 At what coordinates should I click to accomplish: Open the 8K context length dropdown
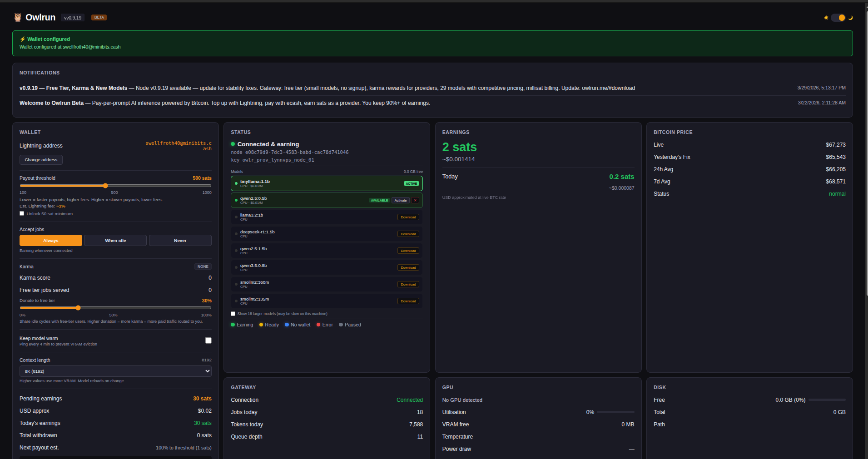[x=115, y=371]
